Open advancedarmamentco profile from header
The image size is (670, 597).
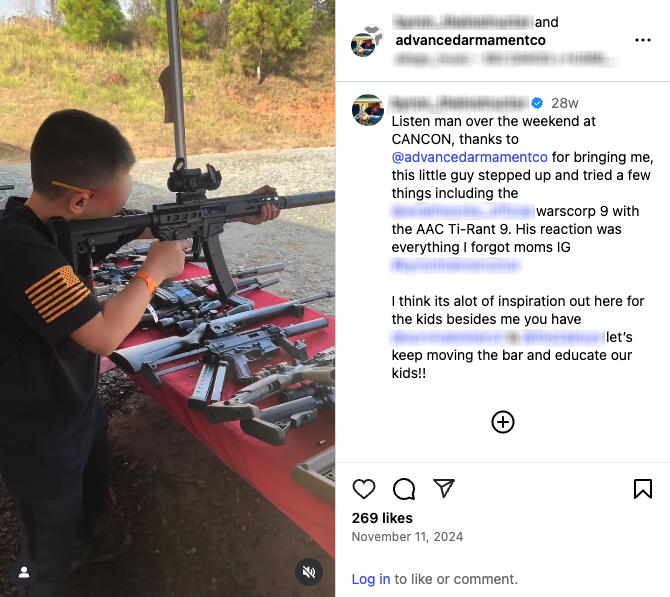click(x=470, y=40)
